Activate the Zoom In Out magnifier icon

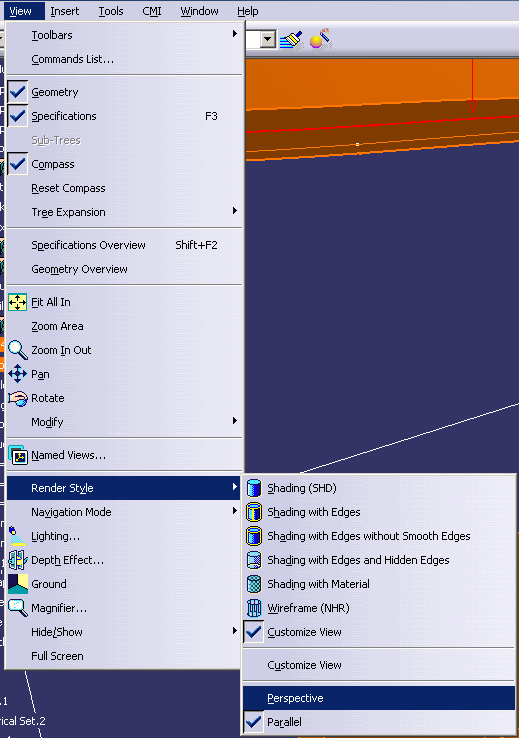point(17,350)
